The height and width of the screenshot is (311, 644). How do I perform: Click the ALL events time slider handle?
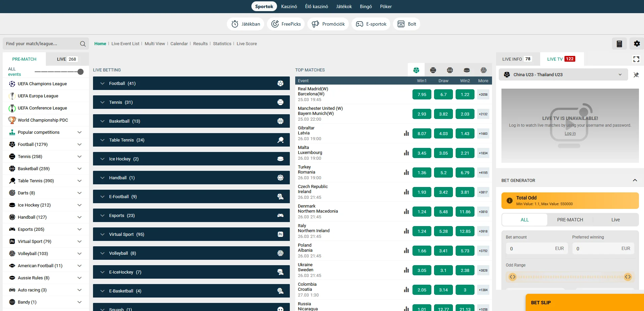81,72
